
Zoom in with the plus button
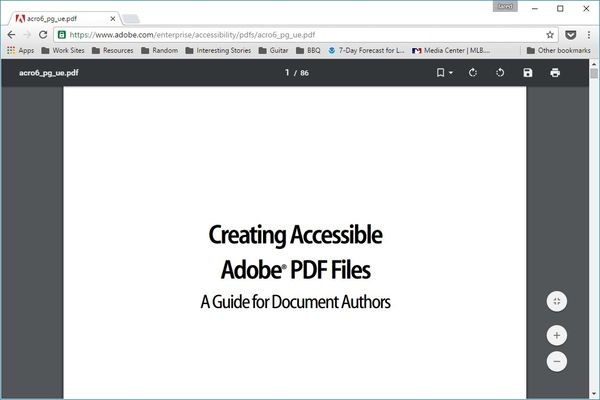pos(557,335)
